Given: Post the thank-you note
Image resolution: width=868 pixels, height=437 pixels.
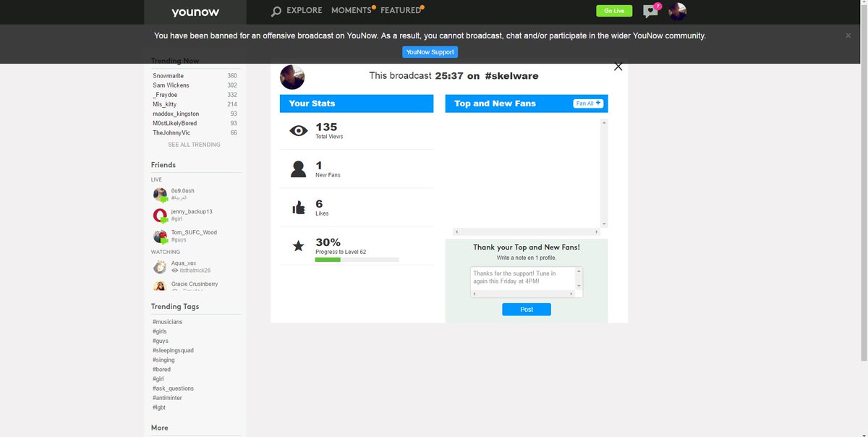Looking at the screenshot, I should point(527,309).
